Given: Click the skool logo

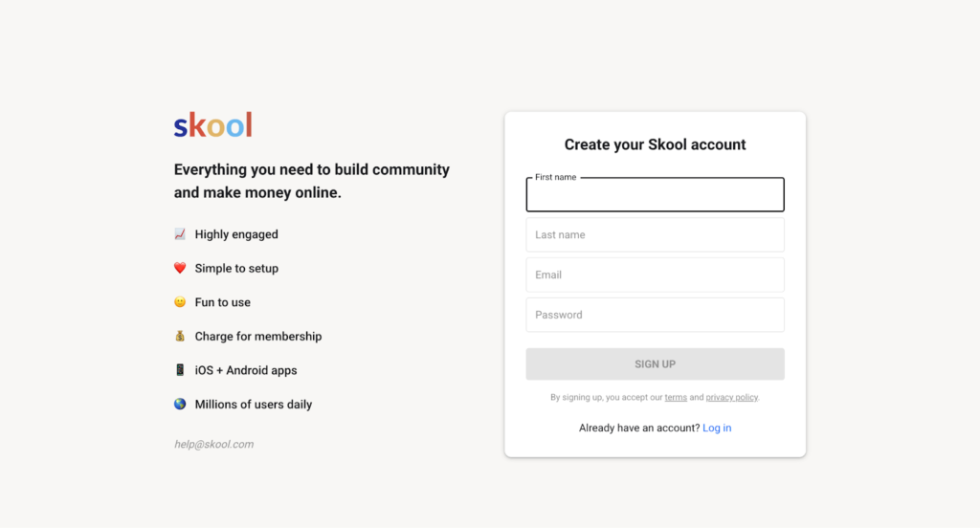Looking at the screenshot, I should pos(213,125).
